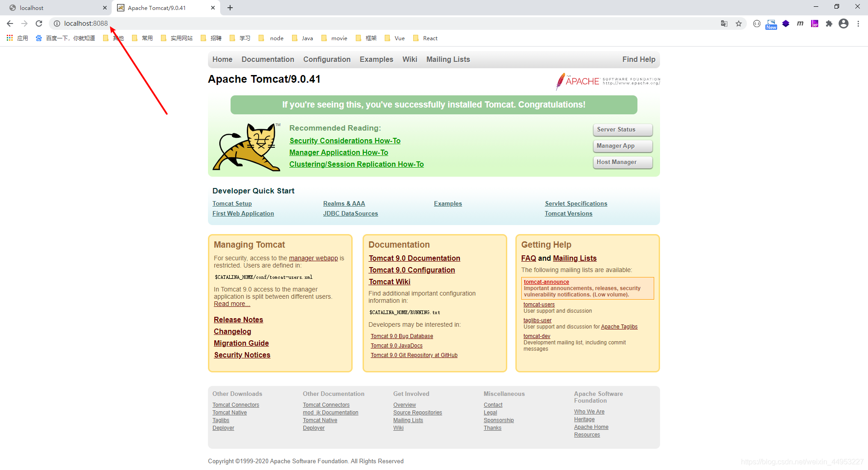Image resolution: width=868 pixels, height=470 pixels.
Task: Open the Manager App button
Action: point(623,146)
